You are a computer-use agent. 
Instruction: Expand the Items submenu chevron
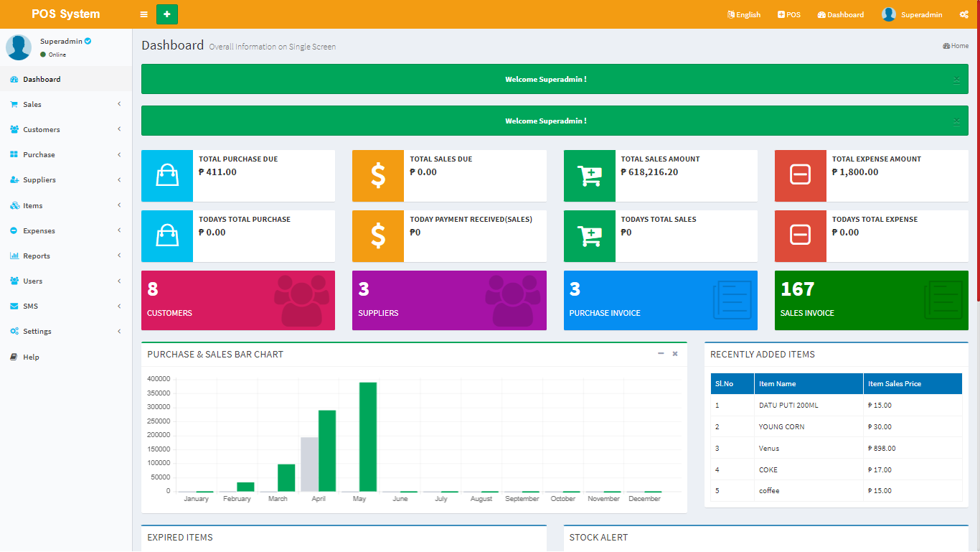click(119, 205)
